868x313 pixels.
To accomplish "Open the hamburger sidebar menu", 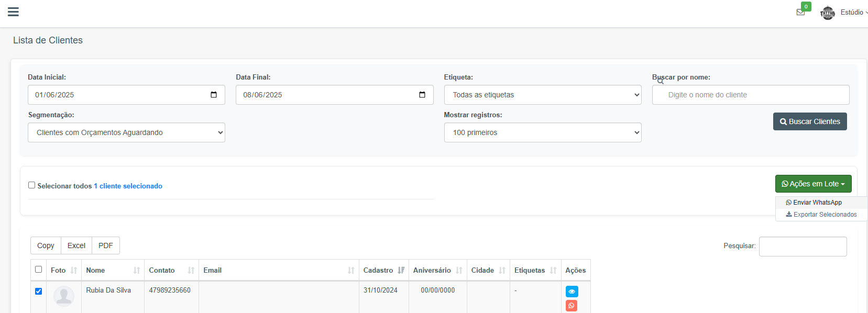I will 13,12.
